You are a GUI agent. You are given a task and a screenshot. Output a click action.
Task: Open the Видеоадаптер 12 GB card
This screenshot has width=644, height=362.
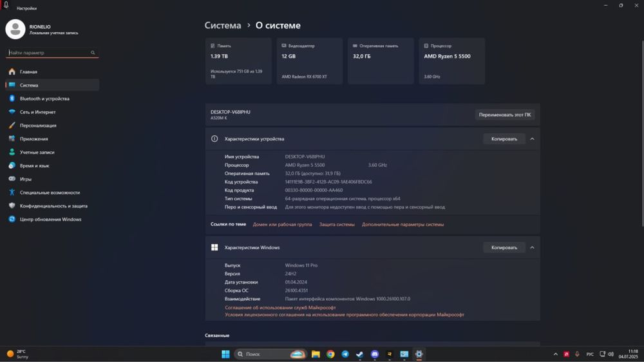pyautogui.click(x=310, y=61)
